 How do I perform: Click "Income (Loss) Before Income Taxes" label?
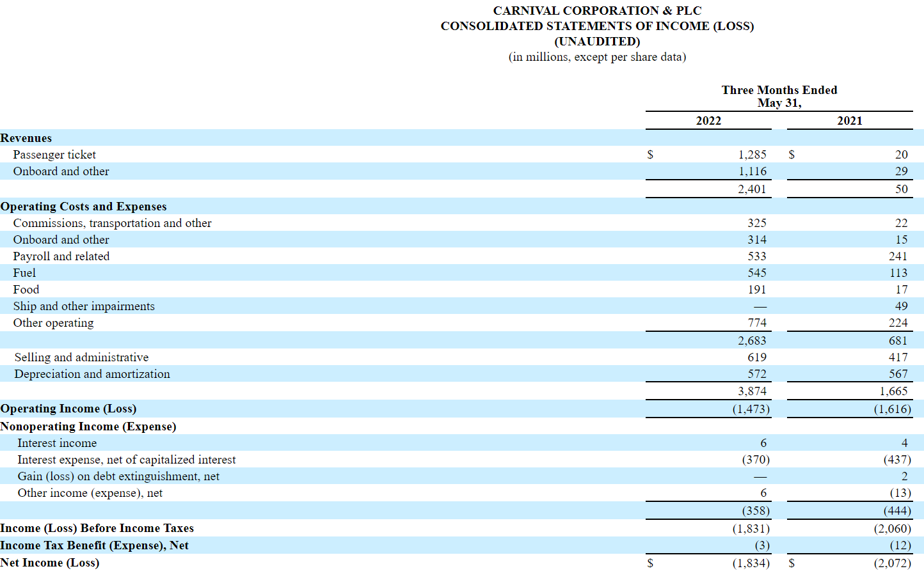(x=97, y=528)
